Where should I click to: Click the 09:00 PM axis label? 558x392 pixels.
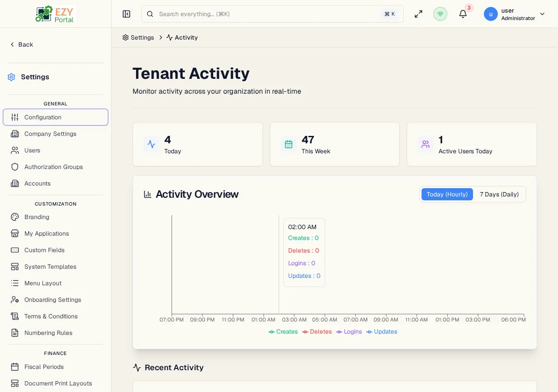[x=202, y=319]
